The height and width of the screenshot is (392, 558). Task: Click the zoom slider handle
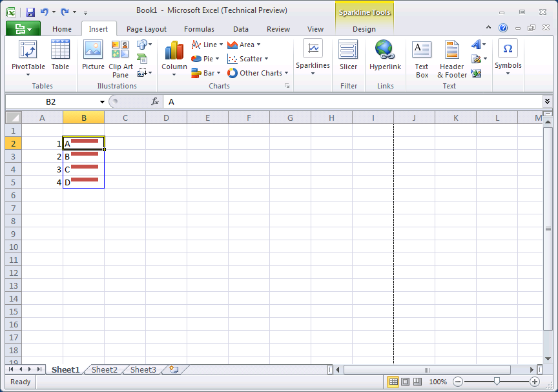pyautogui.click(x=497, y=382)
